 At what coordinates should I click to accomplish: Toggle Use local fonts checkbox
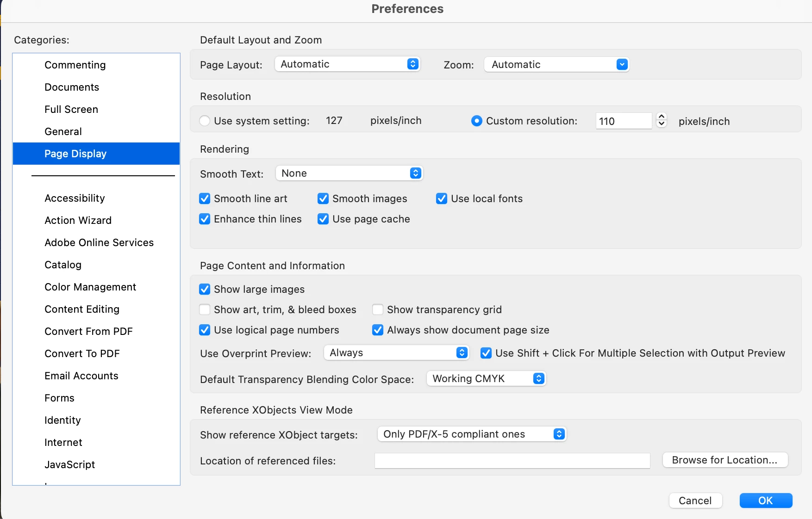tap(442, 198)
